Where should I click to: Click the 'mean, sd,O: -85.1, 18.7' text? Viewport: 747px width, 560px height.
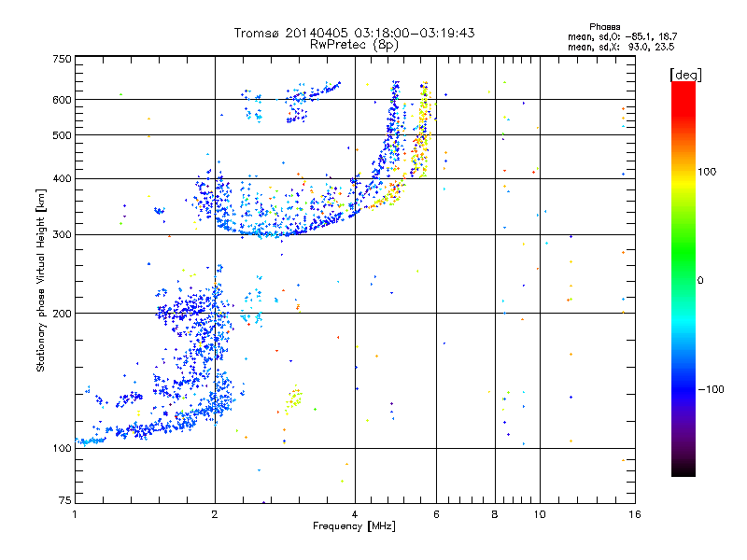(622, 36)
